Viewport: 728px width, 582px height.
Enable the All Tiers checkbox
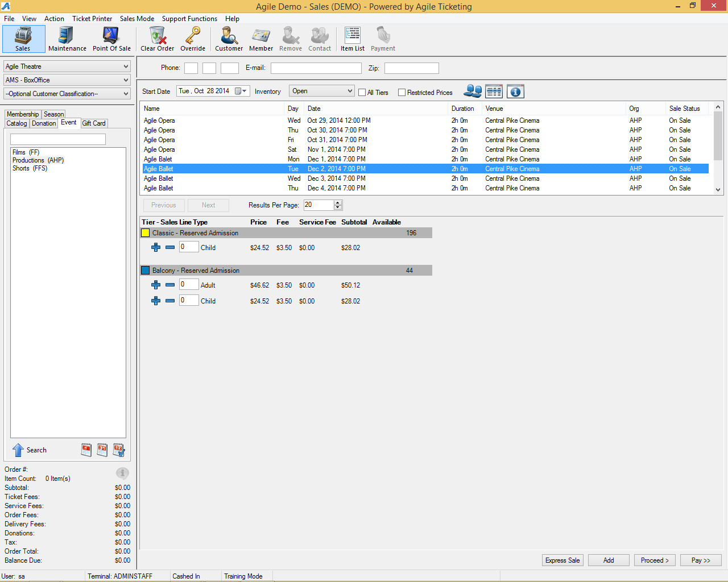click(362, 93)
